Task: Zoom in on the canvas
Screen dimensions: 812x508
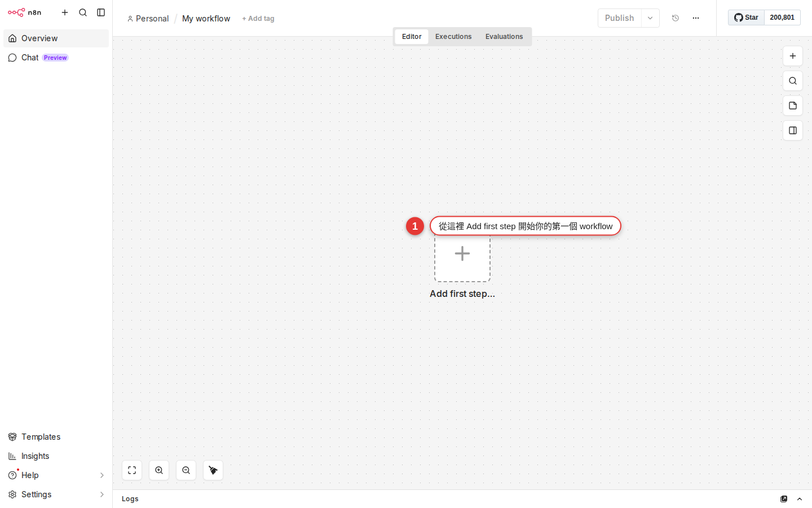Action: tap(159, 470)
